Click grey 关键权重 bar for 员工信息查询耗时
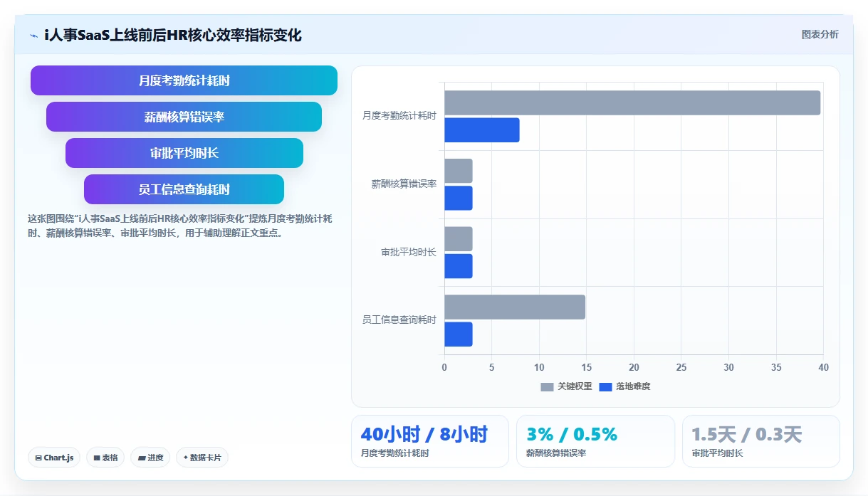 pyautogui.click(x=515, y=307)
